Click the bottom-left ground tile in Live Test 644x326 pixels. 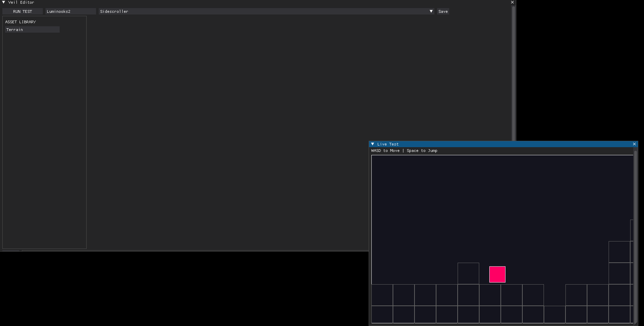tap(382, 314)
